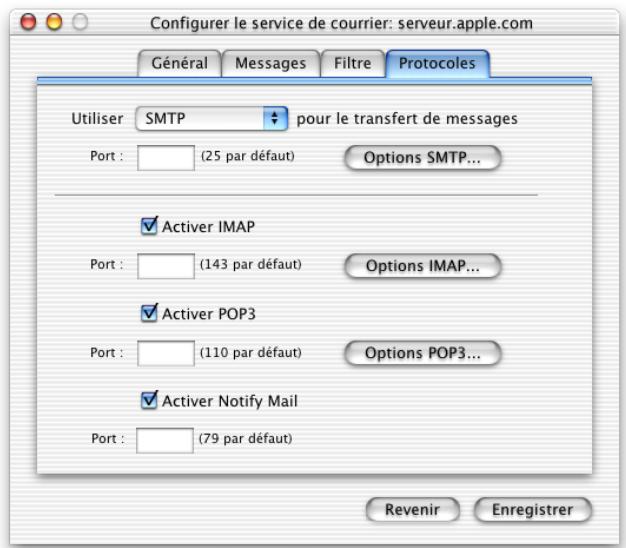The height and width of the screenshot is (548, 626).
Task: Click the Revenir button
Action: (x=412, y=510)
